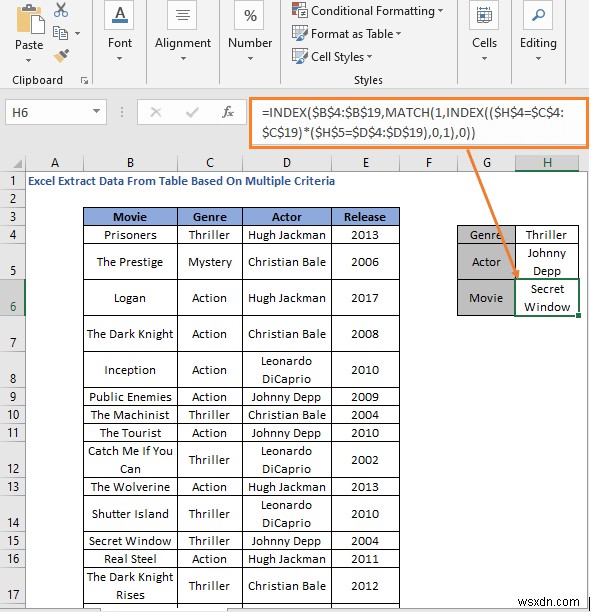Image resolution: width=591 pixels, height=612 pixels.
Task: Select row 6 header
Action: (12, 297)
